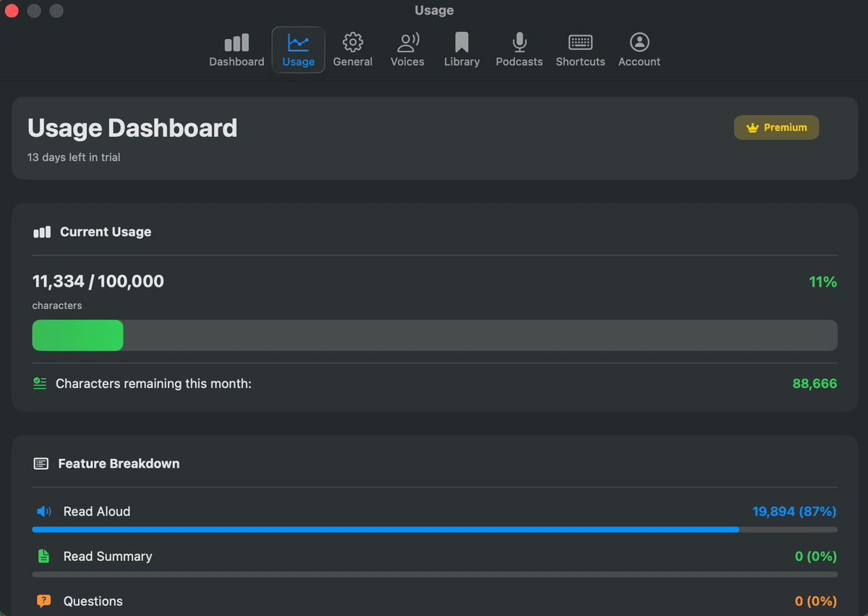Click the Current Usage chart icon
Image resolution: width=868 pixels, height=616 pixels.
(x=41, y=232)
